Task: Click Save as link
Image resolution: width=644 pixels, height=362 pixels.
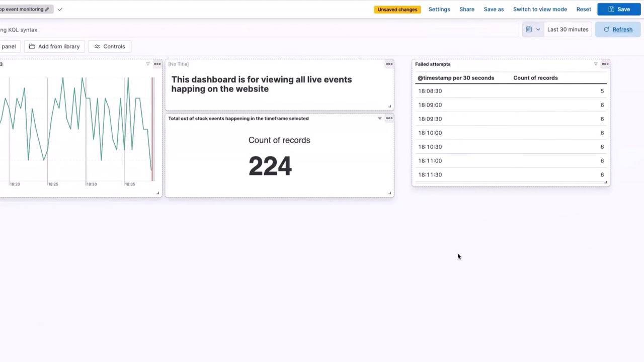Action: click(494, 9)
